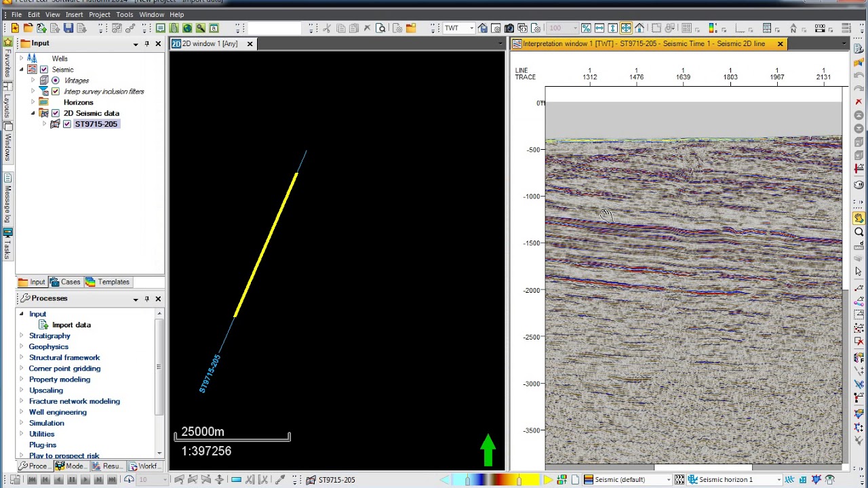Click the interpretation window horizontal scrollbar
The image size is (868, 488).
click(x=703, y=467)
